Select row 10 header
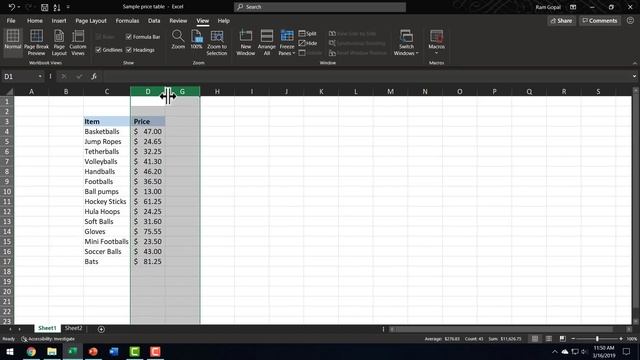 tap(7, 191)
